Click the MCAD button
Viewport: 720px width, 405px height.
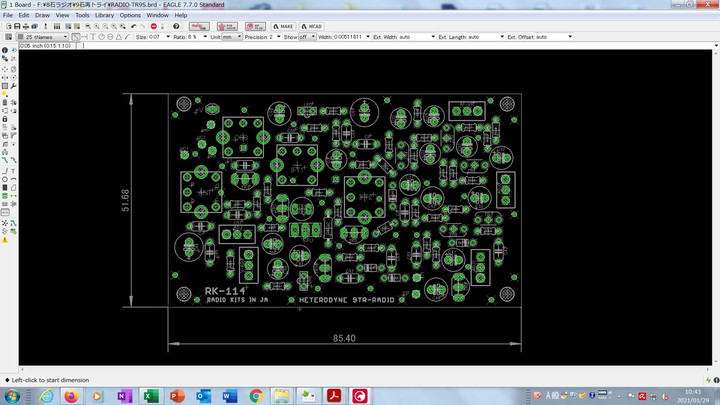click(x=314, y=26)
